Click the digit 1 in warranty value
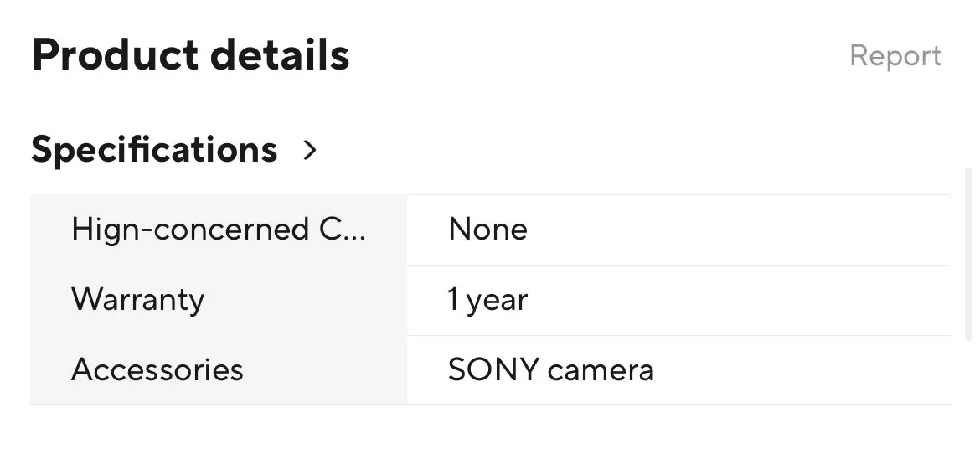Image resolution: width=980 pixels, height=454 pixels. 453,300
